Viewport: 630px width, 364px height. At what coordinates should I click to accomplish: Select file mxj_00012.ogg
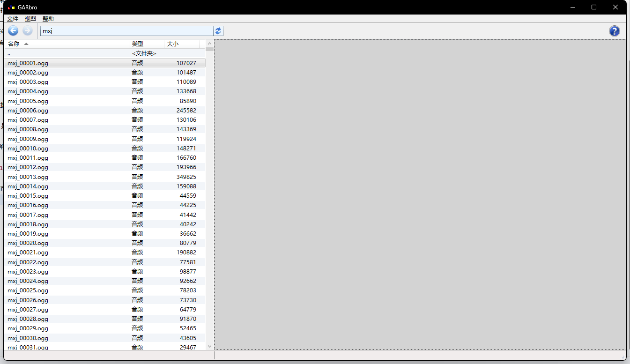pyautogui.click(x=104, y=167)
